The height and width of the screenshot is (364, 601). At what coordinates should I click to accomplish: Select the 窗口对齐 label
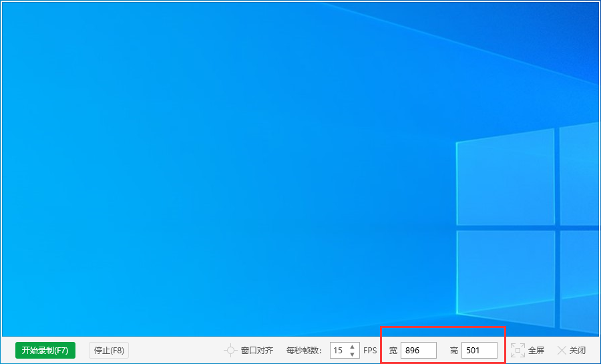[257, 350]
